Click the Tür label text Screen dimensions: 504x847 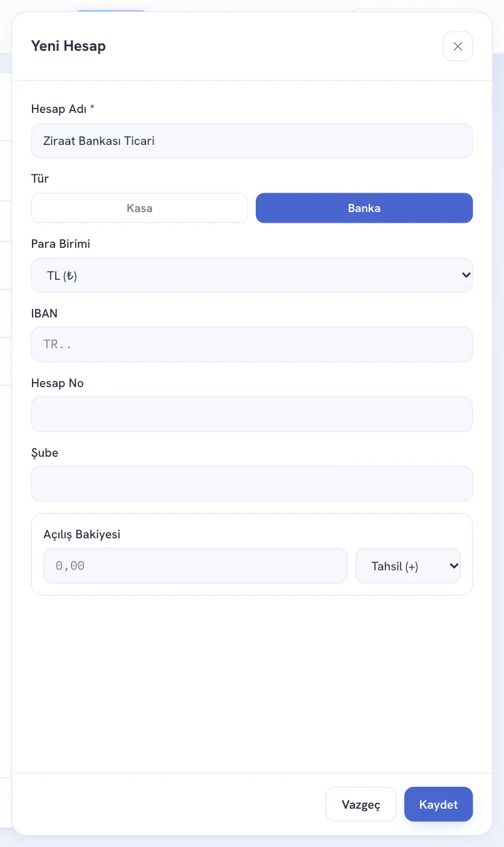pos(40,179)
